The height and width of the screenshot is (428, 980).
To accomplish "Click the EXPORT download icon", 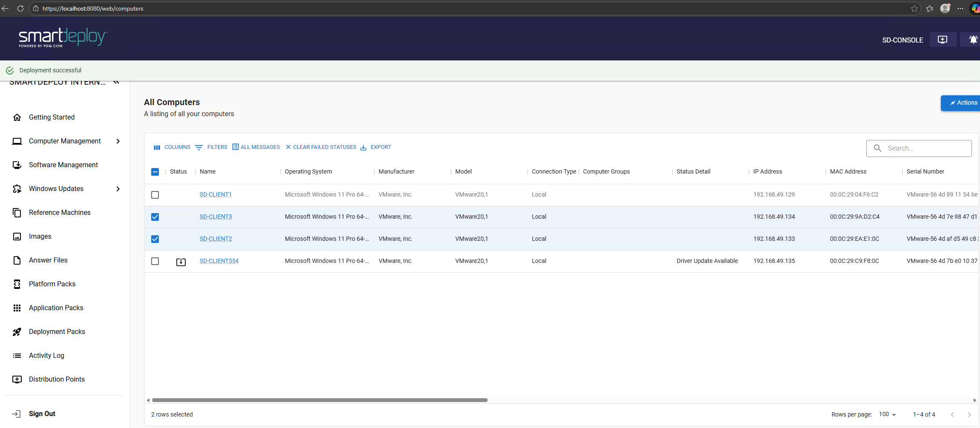I will click(x=363, y=147).
